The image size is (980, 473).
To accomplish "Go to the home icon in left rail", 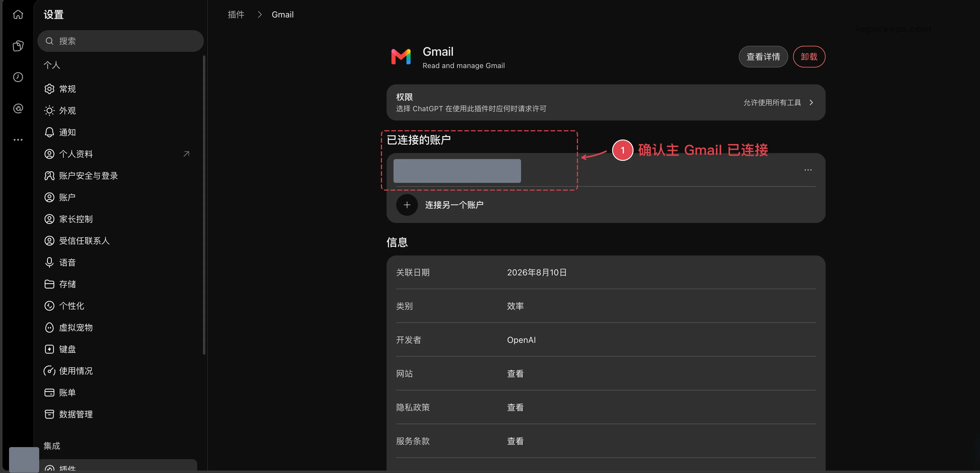I will (x=18, y=14).
